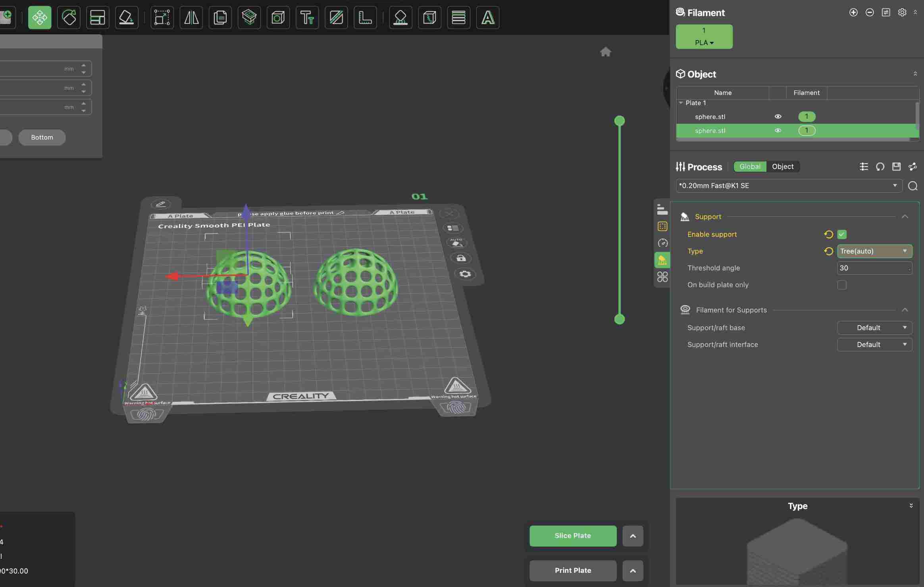Search process settings with the magnifier icon
The height and width of the screenshot is (587, 924).
(x=912, y=186)
